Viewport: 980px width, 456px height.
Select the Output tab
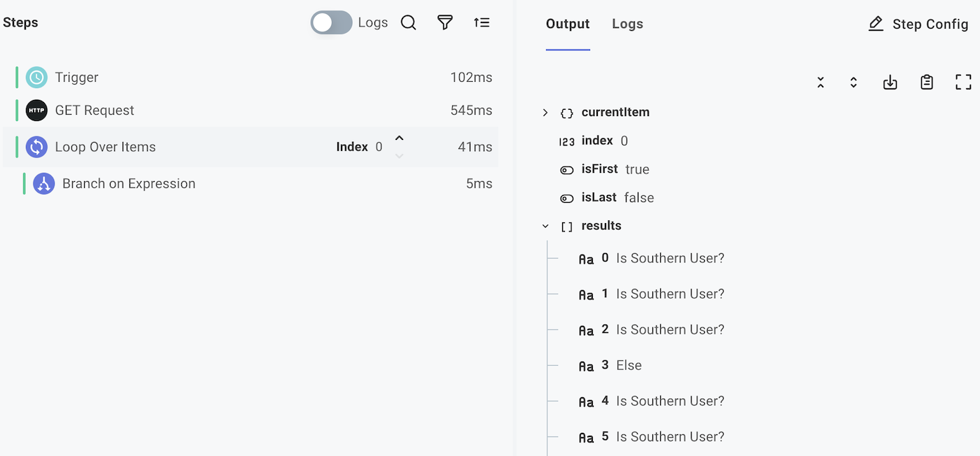[x=567, y=23]
